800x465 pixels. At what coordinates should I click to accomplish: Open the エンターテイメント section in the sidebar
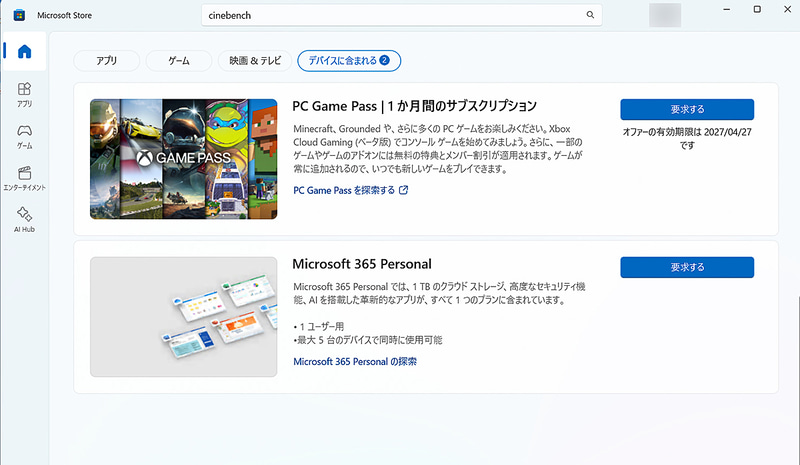24,179
